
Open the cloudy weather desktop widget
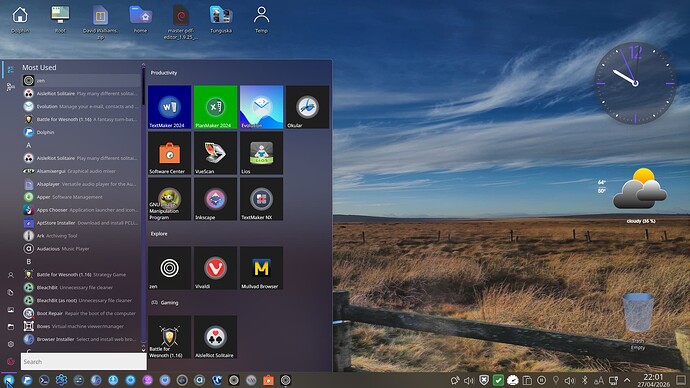coord(634,196)
